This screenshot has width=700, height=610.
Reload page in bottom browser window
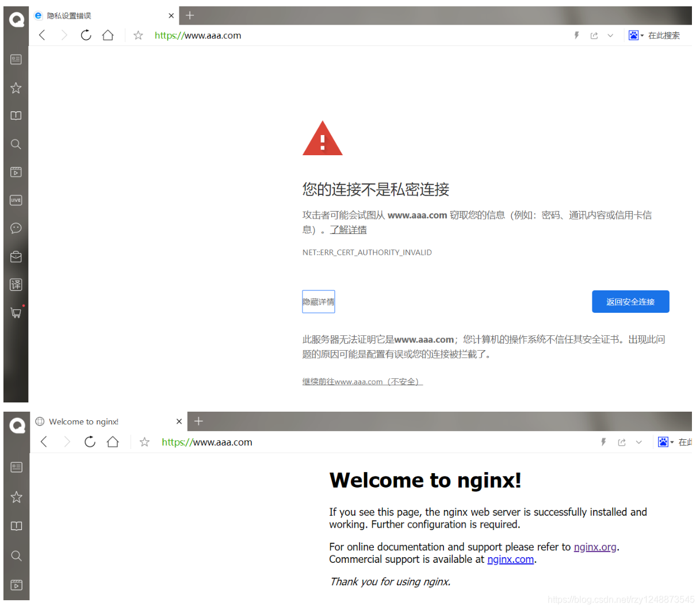[x=90, y=442]
